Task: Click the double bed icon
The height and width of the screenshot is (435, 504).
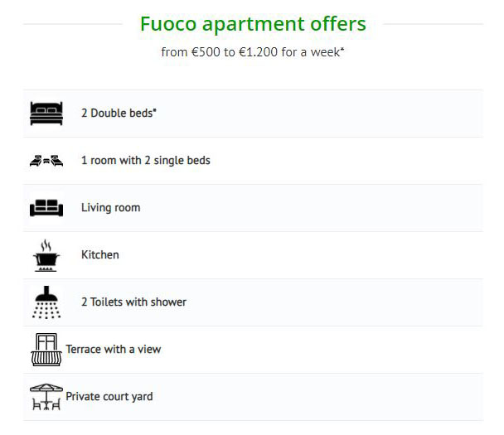Action: [x=46, y=114]
